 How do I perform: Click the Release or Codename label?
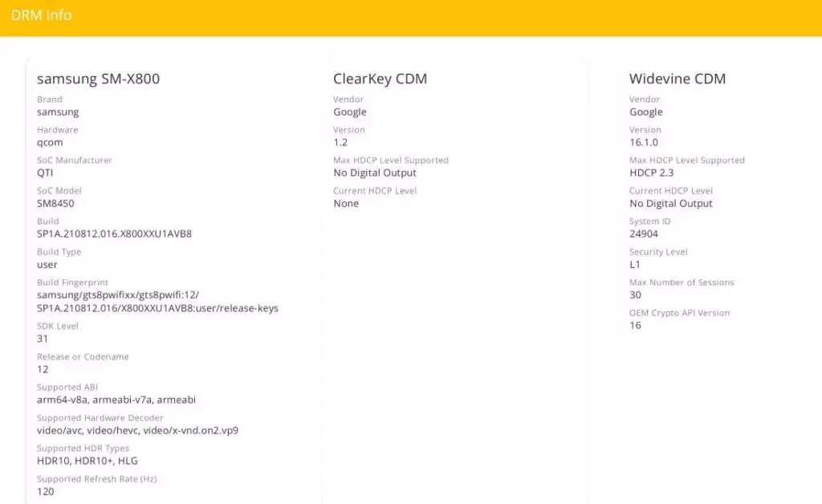83,357
